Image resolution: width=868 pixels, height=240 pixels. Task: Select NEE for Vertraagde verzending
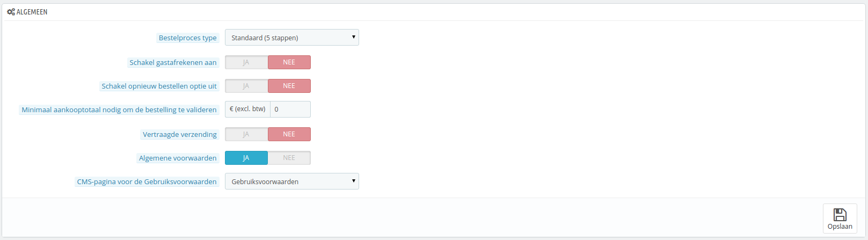tap(289, 134)
